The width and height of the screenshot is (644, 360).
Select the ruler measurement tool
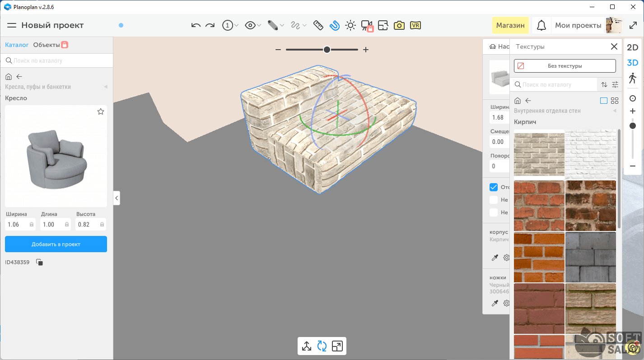pos(318,26)
